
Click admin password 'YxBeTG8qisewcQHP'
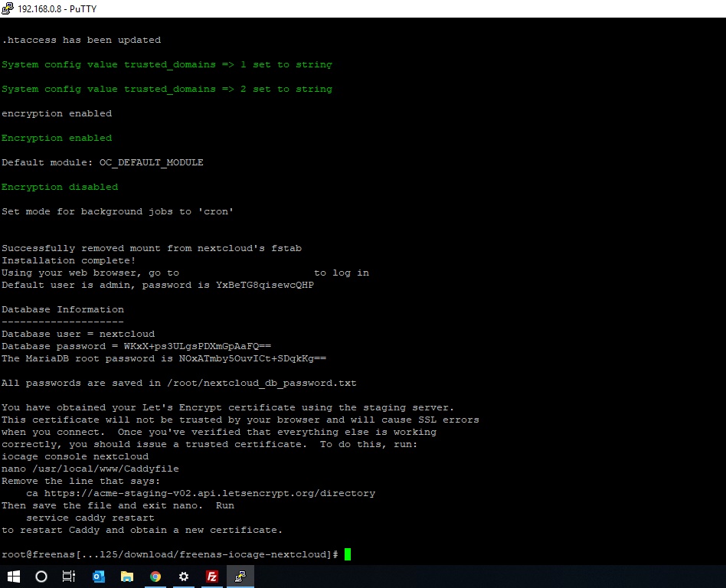pos(265,286)
